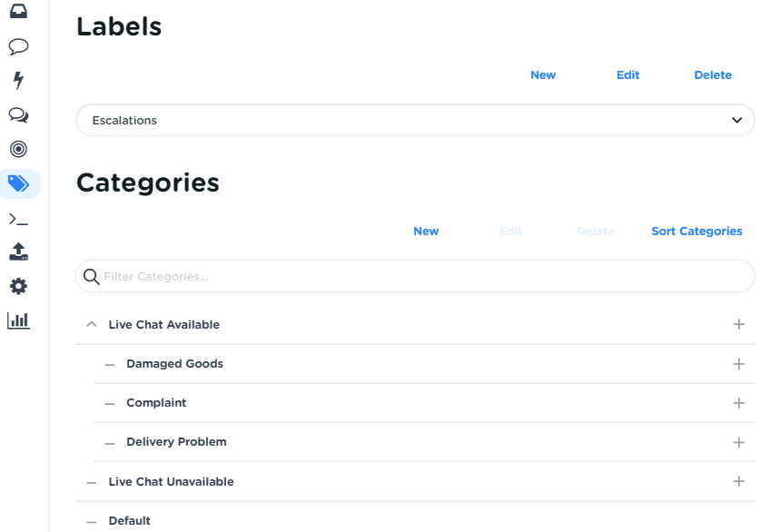Click plus next to Live Chat Unavailable
Viewport: 770px width, 532px height.
coord(738,481)
